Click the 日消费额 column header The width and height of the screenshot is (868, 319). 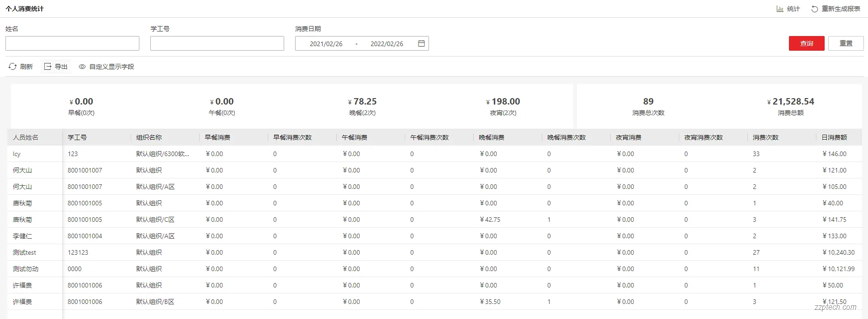[x=834, y=137]
